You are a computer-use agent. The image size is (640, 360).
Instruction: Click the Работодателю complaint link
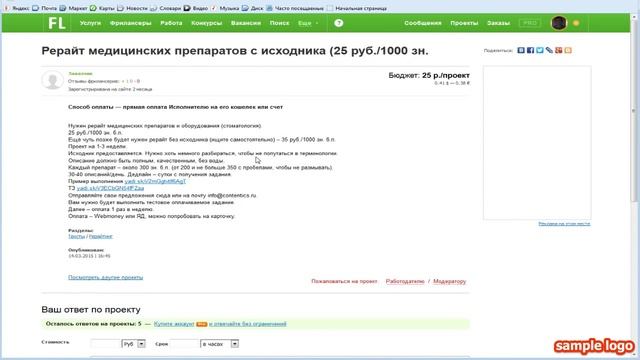click(x=405, y=282)
